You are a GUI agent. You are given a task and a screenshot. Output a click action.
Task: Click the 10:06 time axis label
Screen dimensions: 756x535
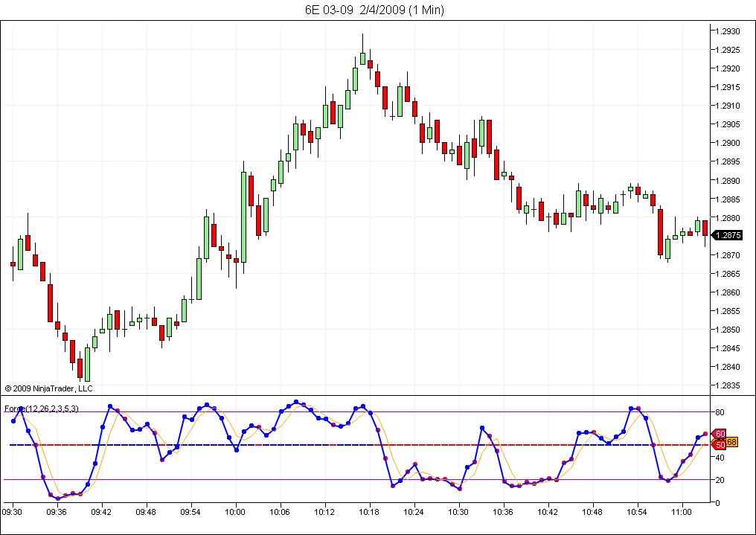[x=280, y=513]
